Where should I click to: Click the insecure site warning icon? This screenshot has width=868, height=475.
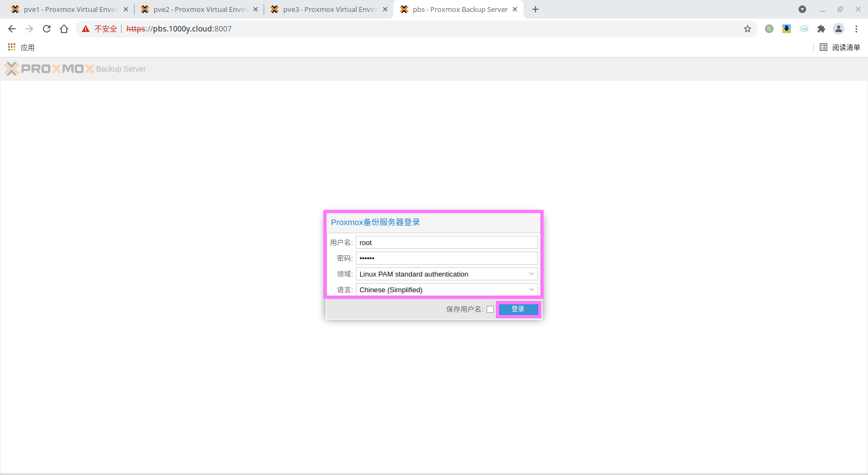click(x=86, y=29)
